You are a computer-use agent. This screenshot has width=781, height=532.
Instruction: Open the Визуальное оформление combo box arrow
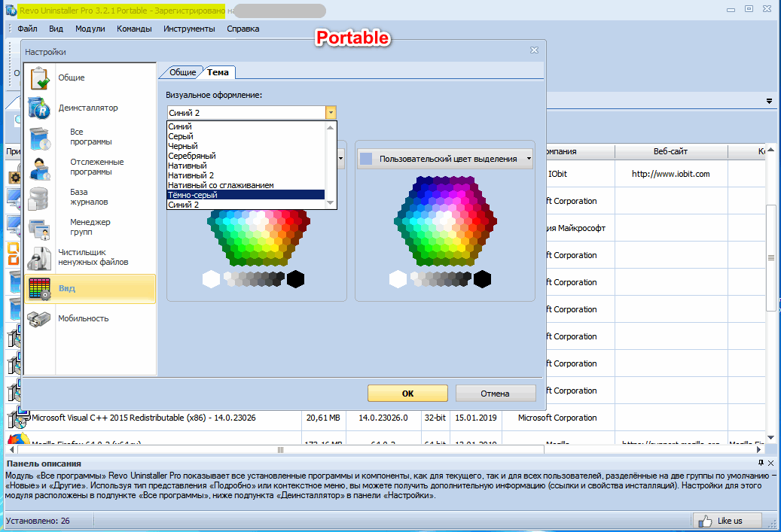click(x=331, y=113)
